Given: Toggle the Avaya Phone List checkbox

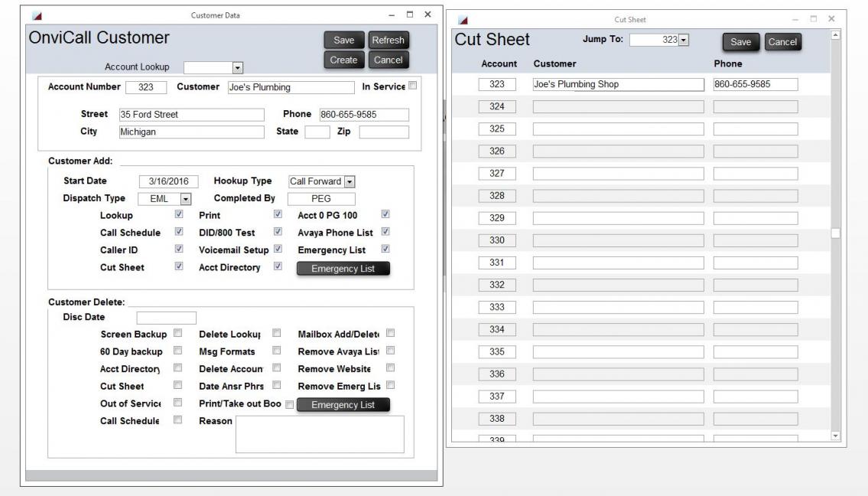Looking at the screenshot, I should (x=385, y=231).
